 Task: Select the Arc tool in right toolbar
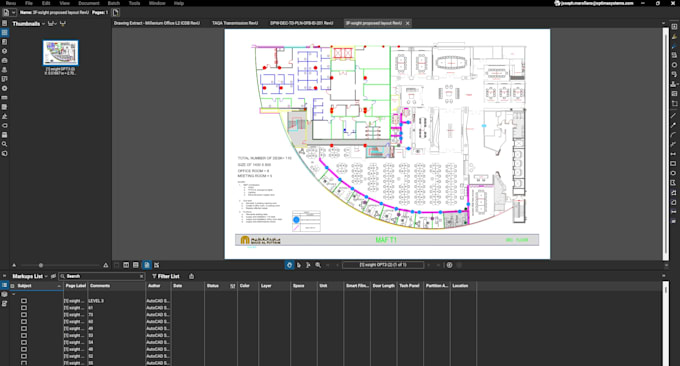tap(673, 134)
